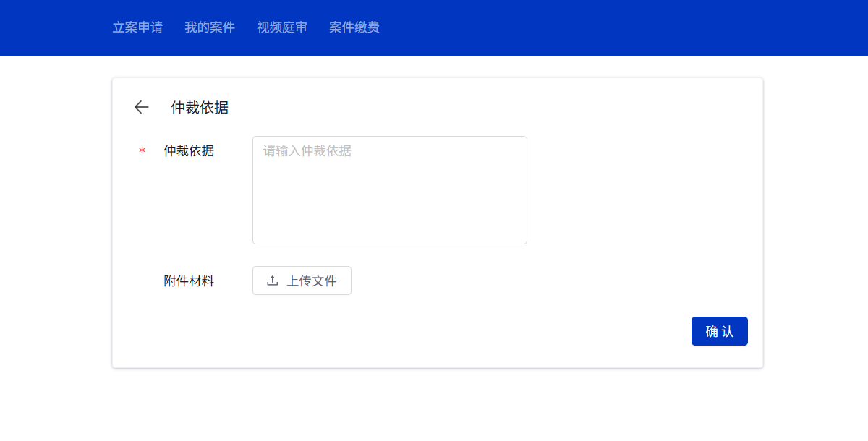Image resolution: width=868 pixels, height=441 pixels.
Task: Open the 案件缴费 menu item
Action: (354, 27)
